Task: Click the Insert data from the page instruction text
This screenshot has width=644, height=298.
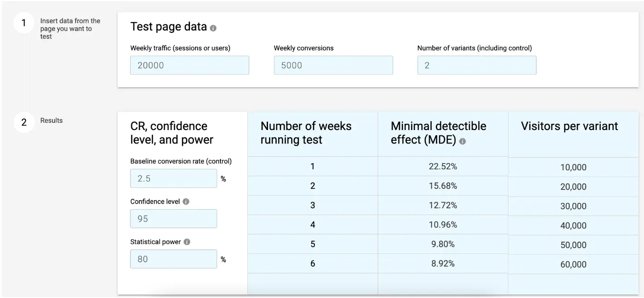Action: [70, 29]
